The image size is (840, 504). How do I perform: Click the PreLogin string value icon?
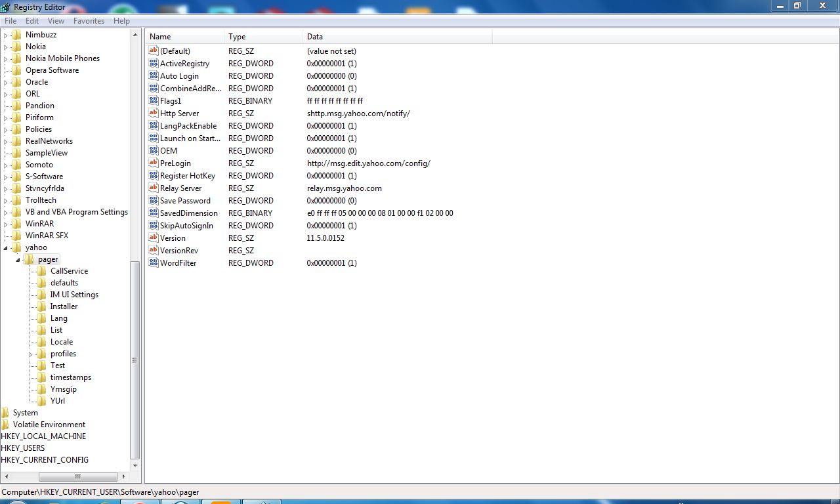point(154,163)
